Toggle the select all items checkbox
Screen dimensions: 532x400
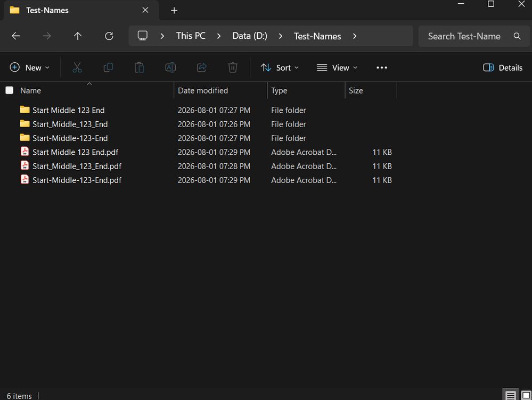point(10,90)
